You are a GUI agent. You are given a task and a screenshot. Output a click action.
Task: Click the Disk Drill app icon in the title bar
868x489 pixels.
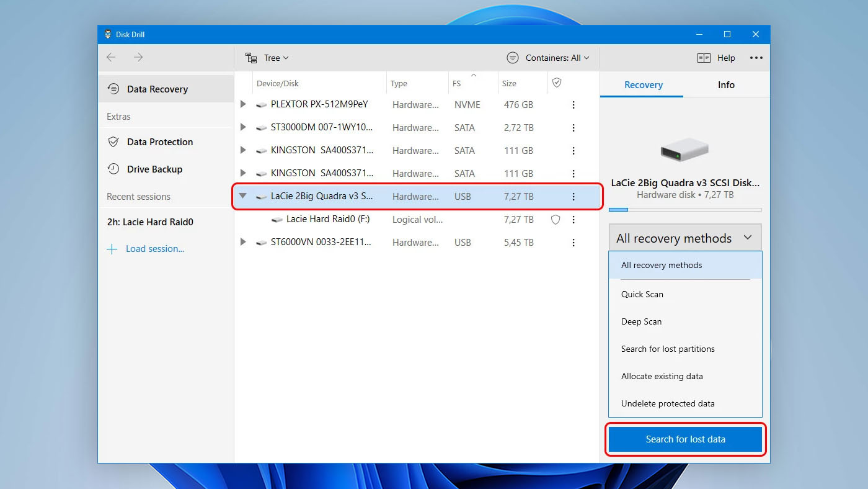click(108, 35)
